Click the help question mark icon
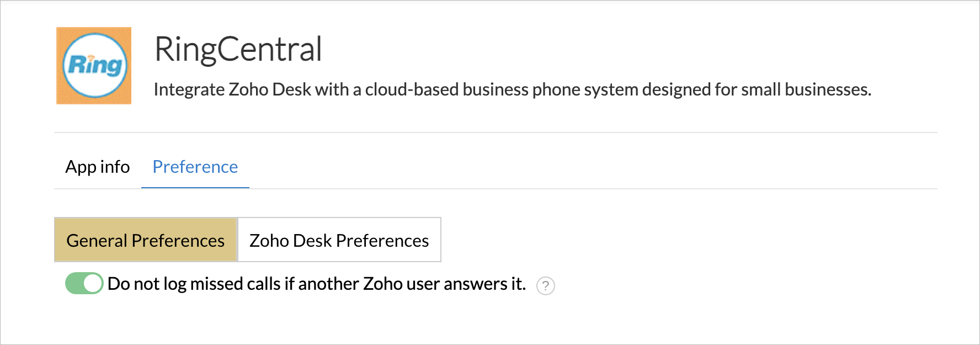The image size is (980, 345). [545, 285]
